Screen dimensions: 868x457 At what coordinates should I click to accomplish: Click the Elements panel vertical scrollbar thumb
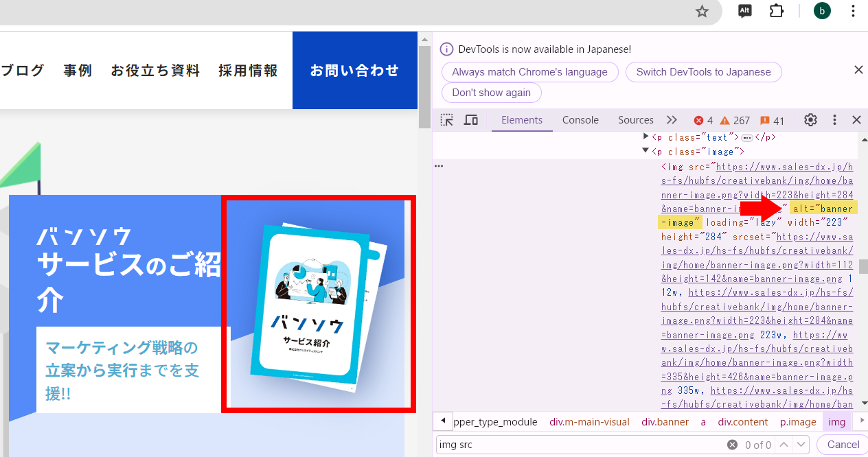coord(863,266)
